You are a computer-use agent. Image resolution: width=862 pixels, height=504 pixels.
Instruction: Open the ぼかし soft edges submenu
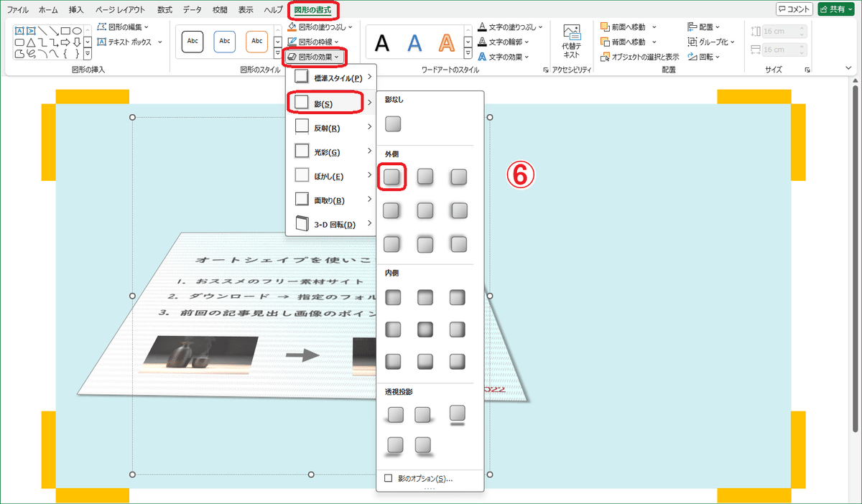(x=331, y=177)
